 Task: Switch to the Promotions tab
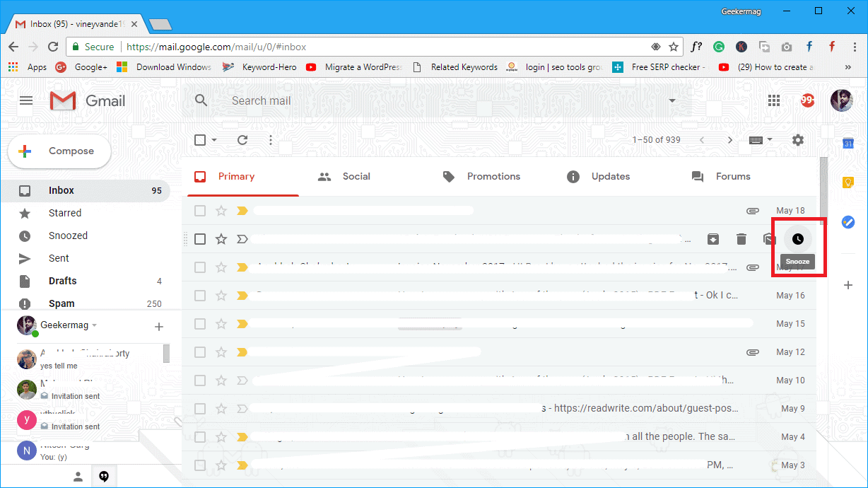click(x=493, y=176)
